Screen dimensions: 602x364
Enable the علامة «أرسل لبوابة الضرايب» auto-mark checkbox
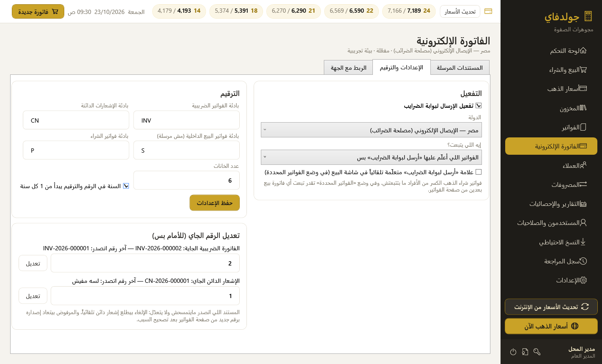pyautogui.click(x=479, y=172)
